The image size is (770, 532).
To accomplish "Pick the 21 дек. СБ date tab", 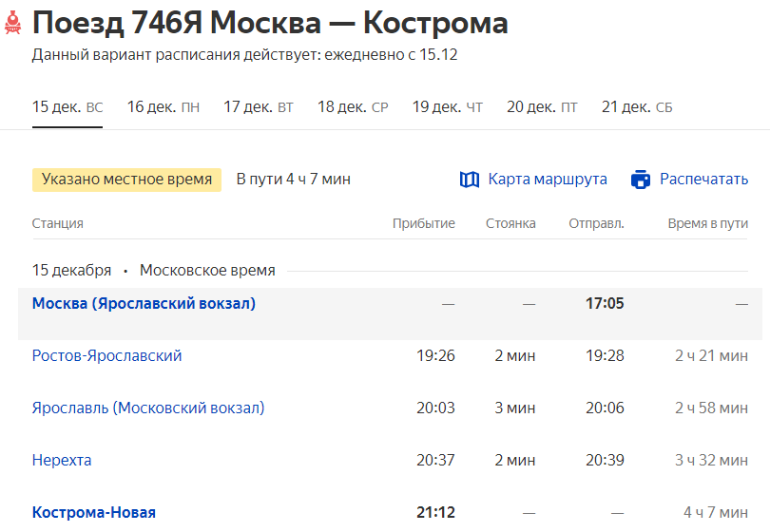I will tap(637, 107).
